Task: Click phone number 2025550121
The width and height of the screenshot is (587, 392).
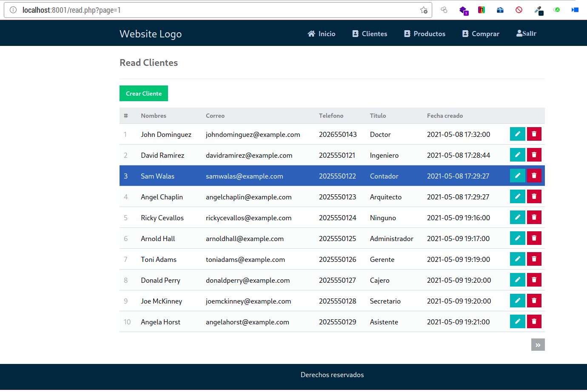Action: [x=337, y=155]
